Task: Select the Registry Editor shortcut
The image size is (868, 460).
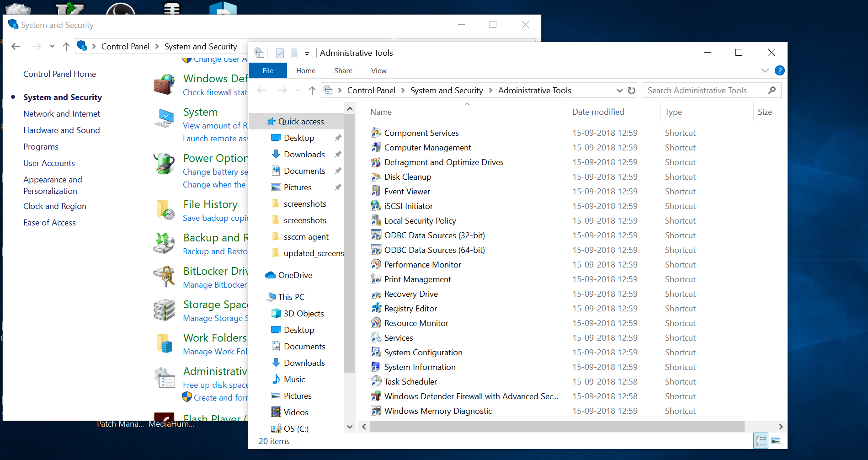Action: point(410,308)
